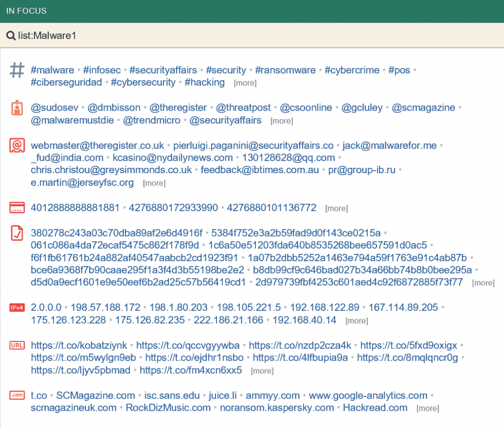Screen dimensions: 504x429
Task: Select the #ciberseguridad hashtag
Action: click(66, 82)
